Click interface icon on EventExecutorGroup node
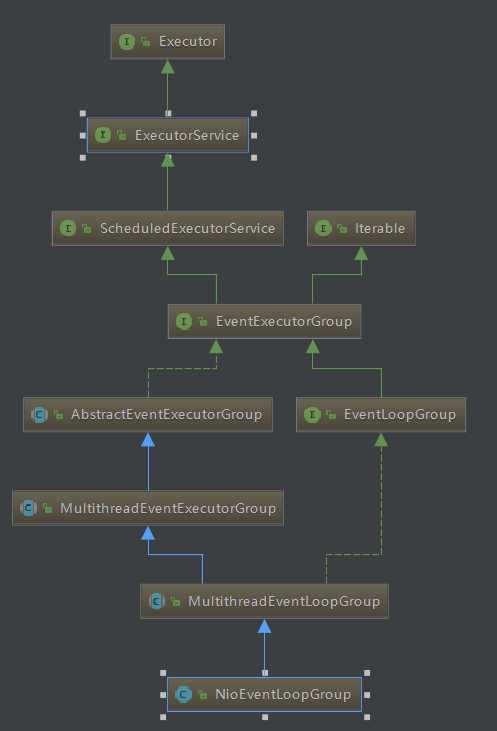This screenshot has width=497, height=731. 184,321
